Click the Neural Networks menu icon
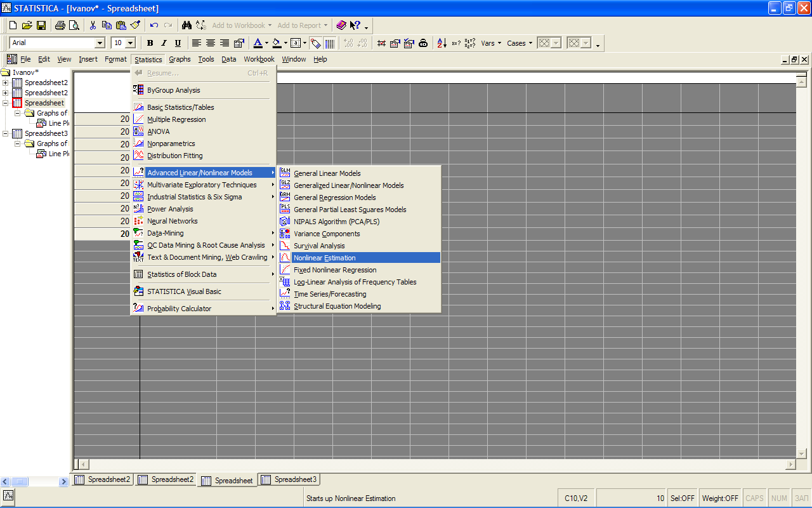812x508 pixels. (x=138, y=221)
